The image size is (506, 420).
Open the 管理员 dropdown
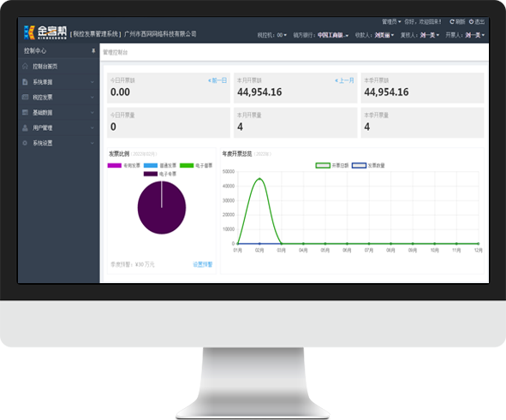(391, 21)
